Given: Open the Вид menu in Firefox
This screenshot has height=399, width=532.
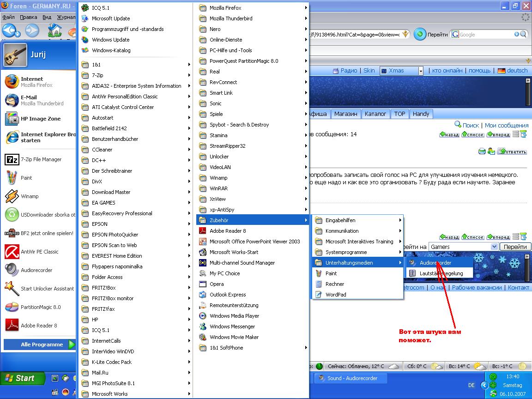Looking at the screenshot, I should [47, 17].
